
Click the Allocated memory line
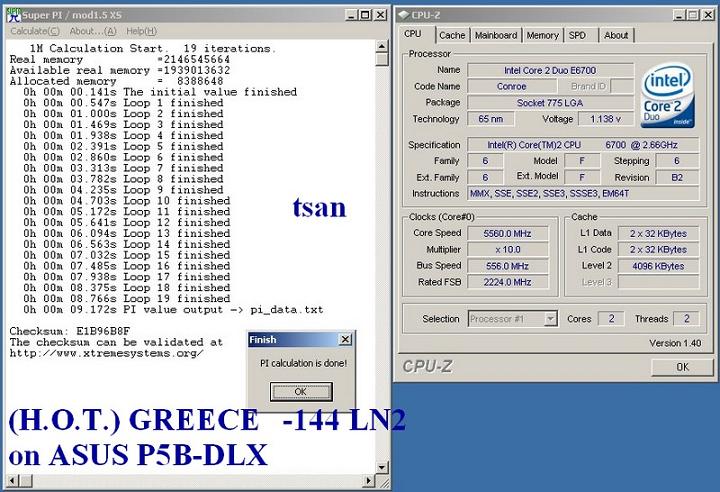116,81
